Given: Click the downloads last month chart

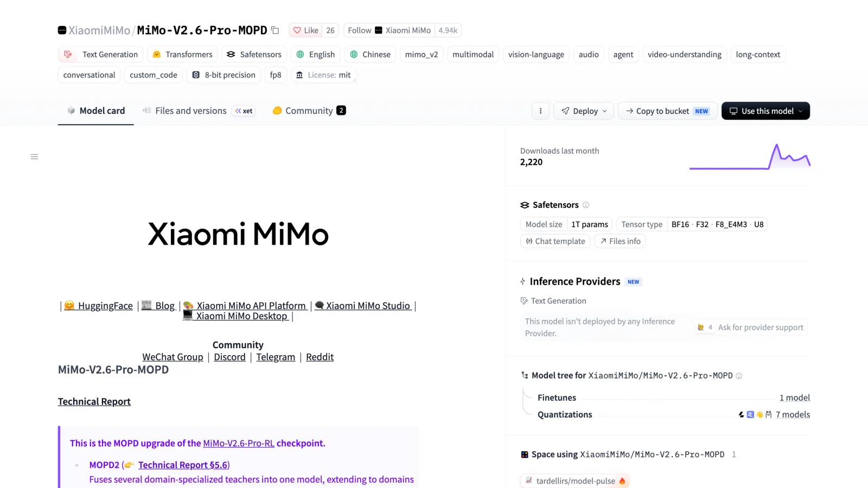Looking at the screenshot, I should tap(750, 157).
